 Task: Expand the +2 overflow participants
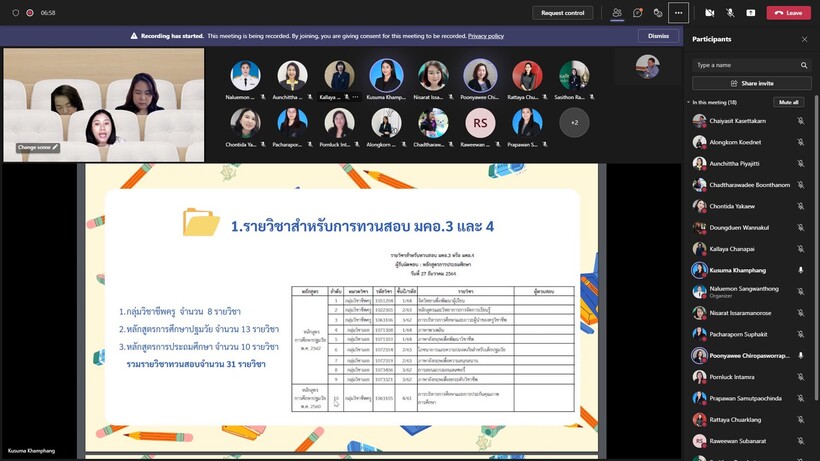[574, 122]
